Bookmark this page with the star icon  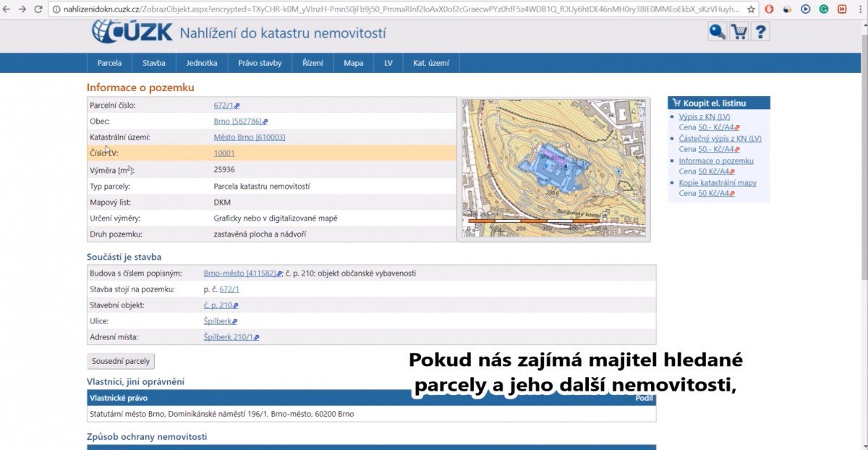coord(752,9)
